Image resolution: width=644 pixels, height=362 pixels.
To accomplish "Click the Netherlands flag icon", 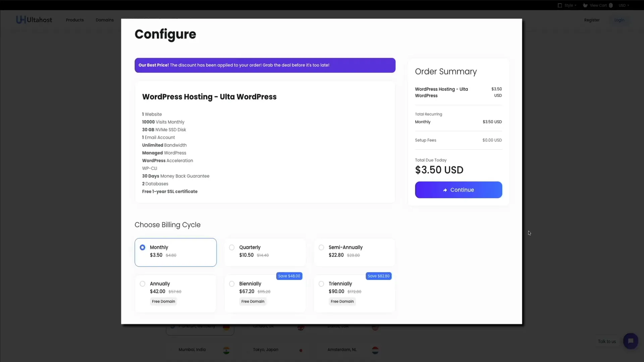I will click(x=375, y=351).
